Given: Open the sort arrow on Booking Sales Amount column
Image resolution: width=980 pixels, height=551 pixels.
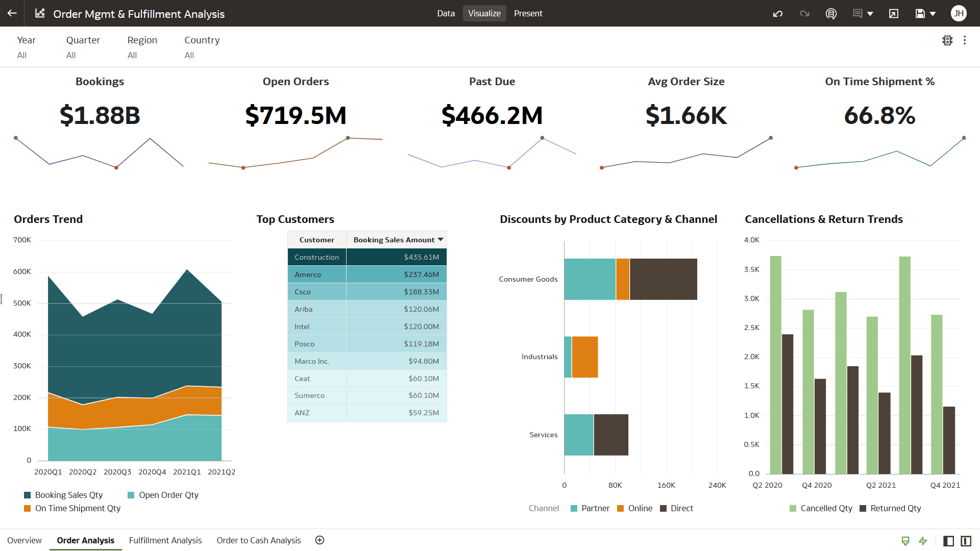Looking at the screenshot, I should (x=440, y=239).
